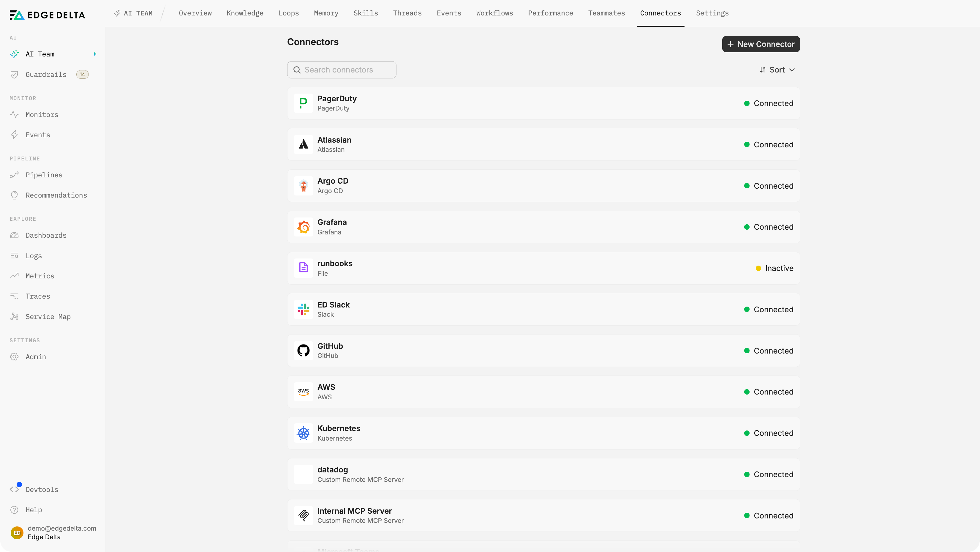
Task: Click the Dashboards sidebar icon
Action: [x=15, y=235]
